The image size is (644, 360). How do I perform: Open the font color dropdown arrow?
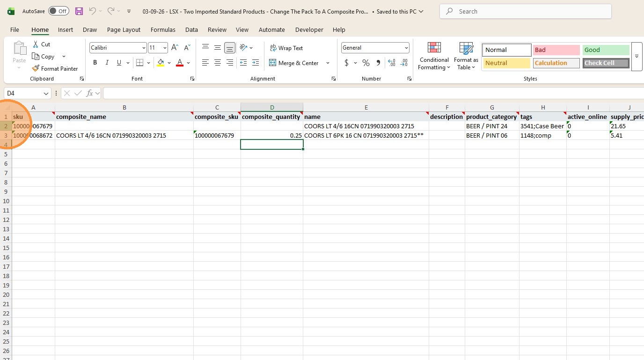tap(188, 63)
